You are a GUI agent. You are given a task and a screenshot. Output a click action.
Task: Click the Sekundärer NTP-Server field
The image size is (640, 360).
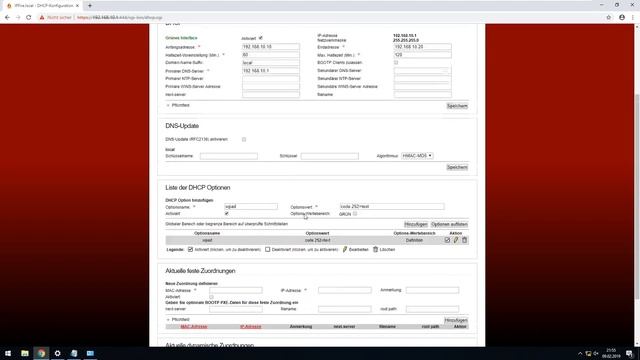tap(422, 78)
